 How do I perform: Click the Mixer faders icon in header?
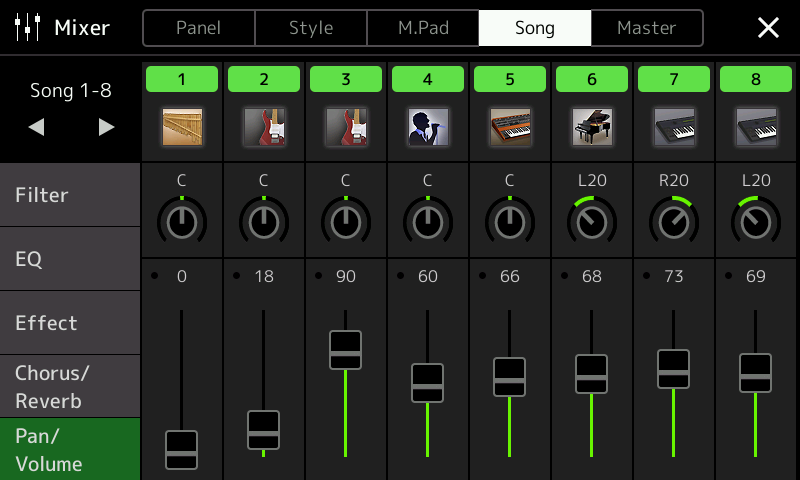(x=27, y=27)
